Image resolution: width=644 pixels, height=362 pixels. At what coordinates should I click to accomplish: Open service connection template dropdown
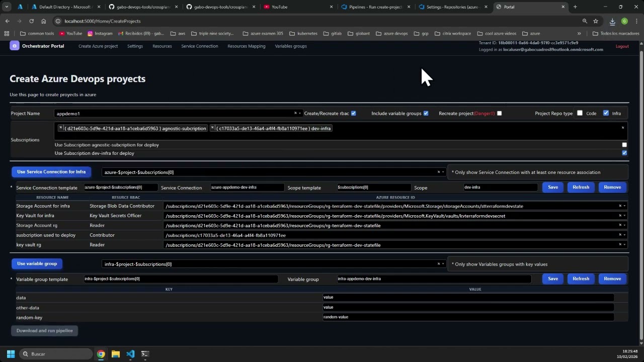click(443, 172)
